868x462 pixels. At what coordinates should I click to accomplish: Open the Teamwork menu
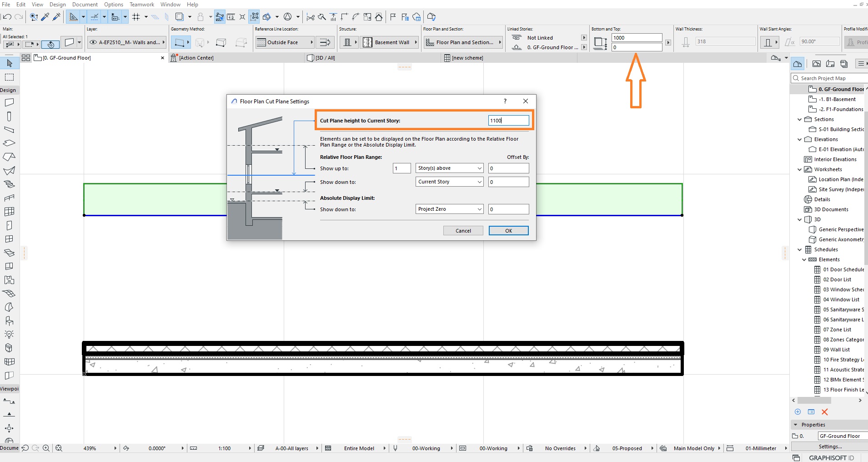point(142,5)
